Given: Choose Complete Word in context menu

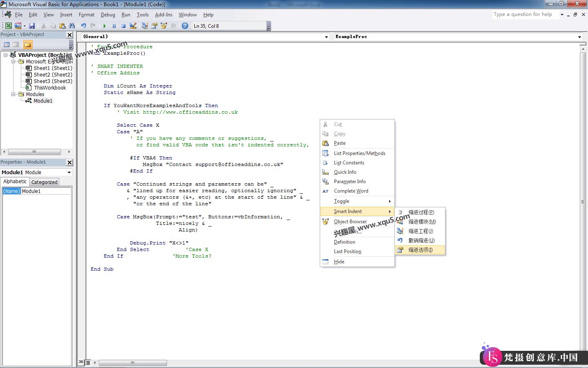Looking at the screenshot, I should pyautogui.click(x=357, y=191).
